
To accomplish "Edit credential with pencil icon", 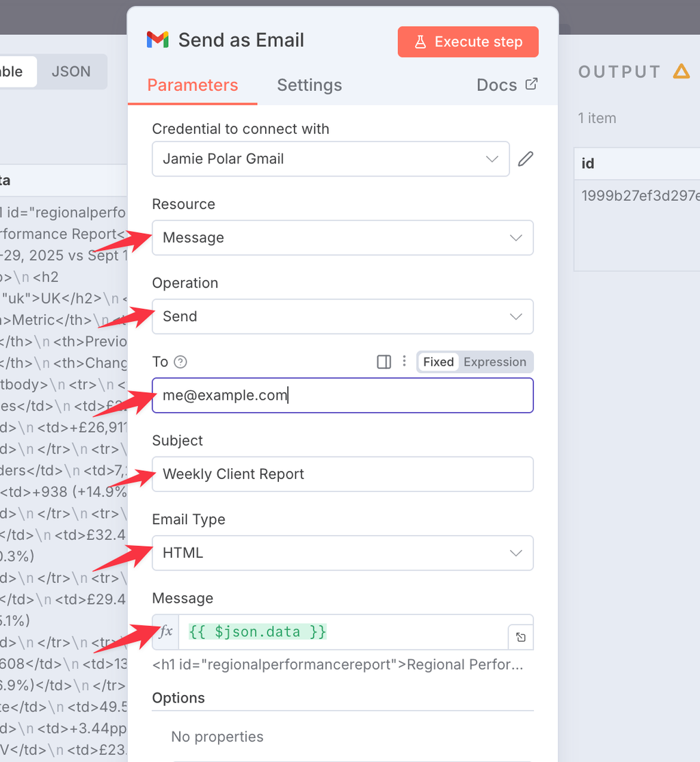I will [x=526, y=159].
